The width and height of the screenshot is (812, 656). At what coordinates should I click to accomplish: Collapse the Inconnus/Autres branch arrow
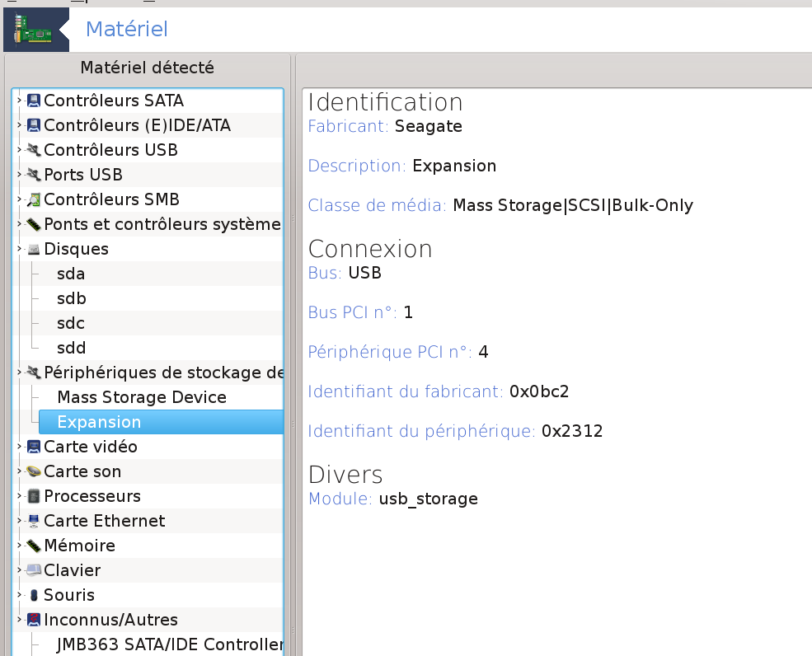(x=19, y=620)
